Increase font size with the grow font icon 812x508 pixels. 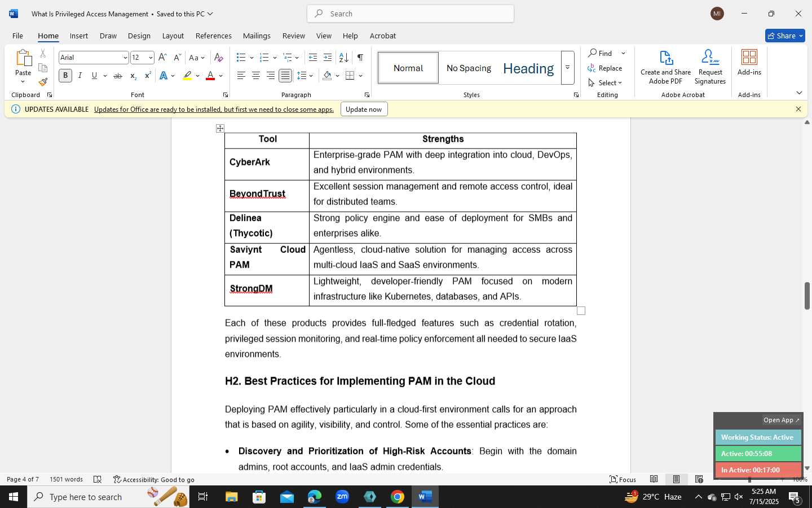tap(162, 58)
